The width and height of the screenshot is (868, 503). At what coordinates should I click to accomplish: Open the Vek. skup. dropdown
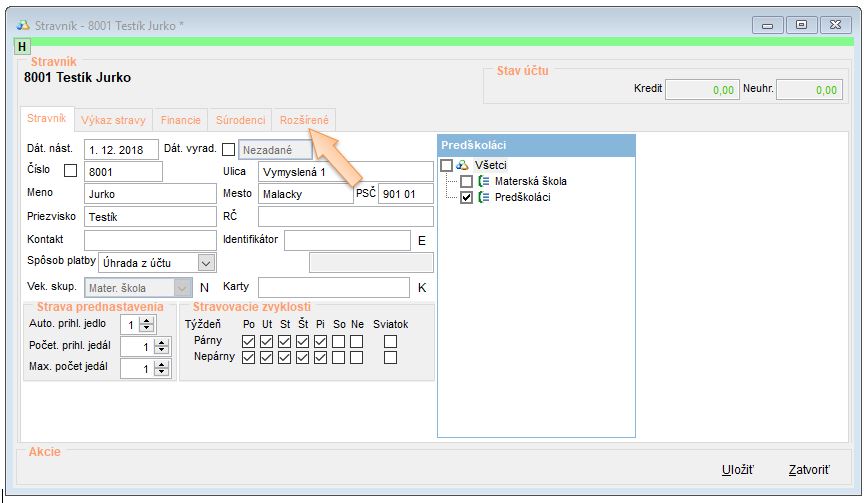[x=182, y=288]
